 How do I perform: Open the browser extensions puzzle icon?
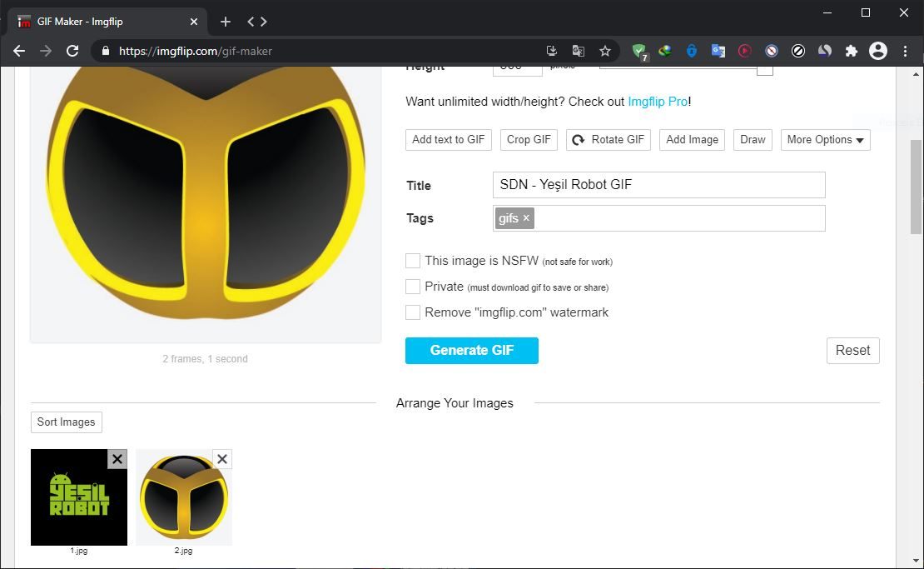(851, 51)
